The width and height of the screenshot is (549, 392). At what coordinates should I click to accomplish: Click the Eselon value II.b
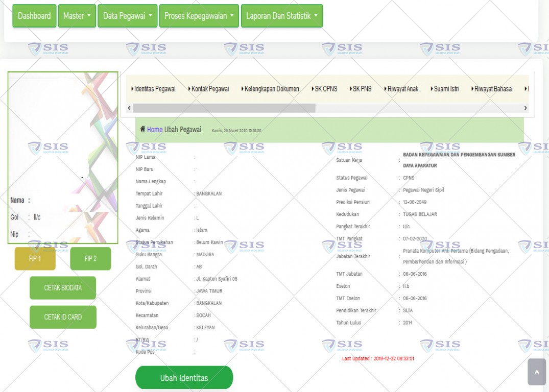[406, 286]
